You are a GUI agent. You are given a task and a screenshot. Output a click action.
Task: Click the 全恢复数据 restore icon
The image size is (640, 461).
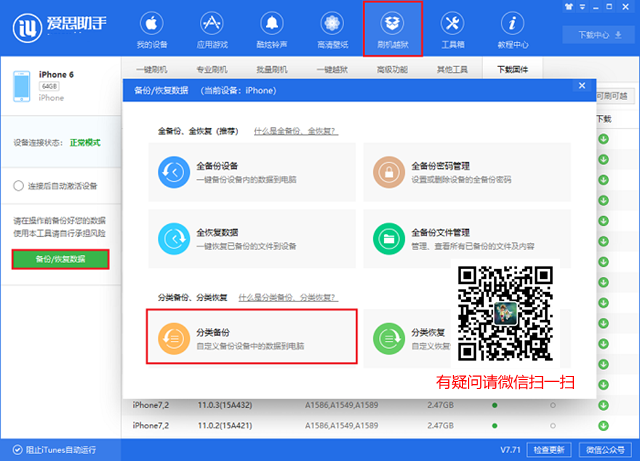[174, 238]
